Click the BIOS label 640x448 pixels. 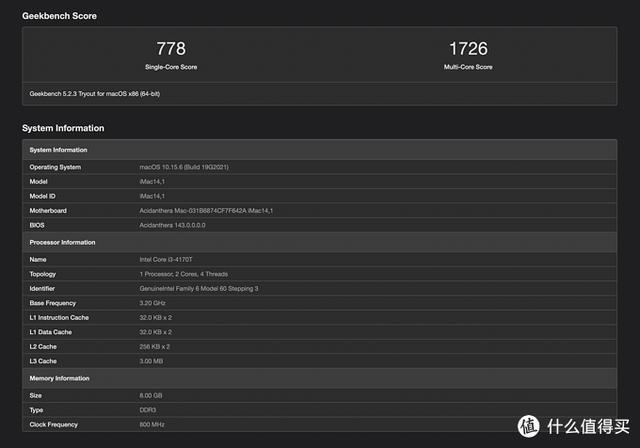(37, 225)
